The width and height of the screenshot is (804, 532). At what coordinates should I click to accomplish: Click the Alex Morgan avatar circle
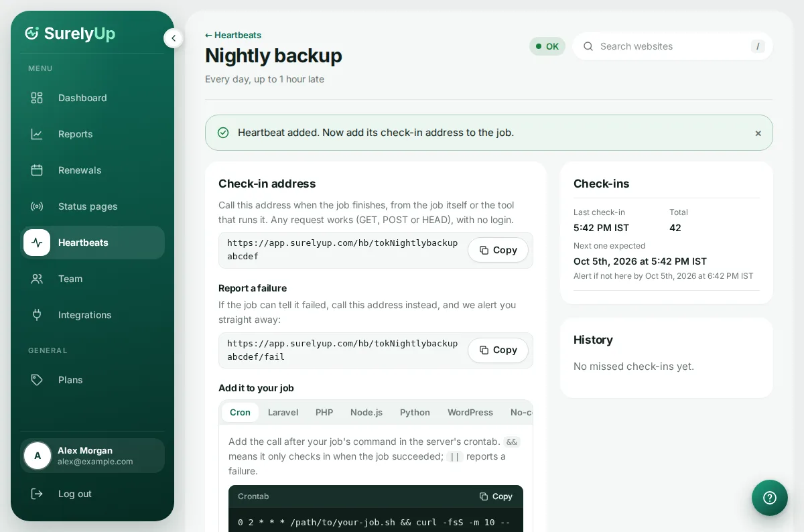coord(38,456)
